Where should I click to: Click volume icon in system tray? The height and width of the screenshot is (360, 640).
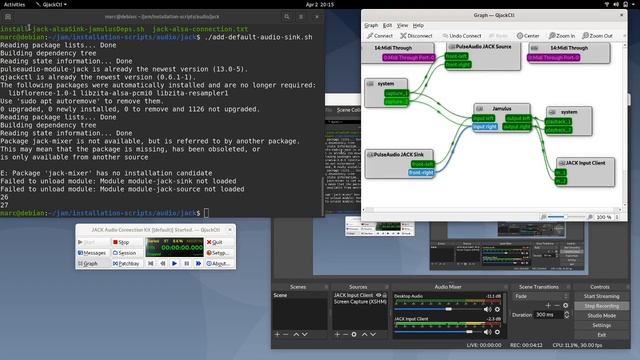616,4
